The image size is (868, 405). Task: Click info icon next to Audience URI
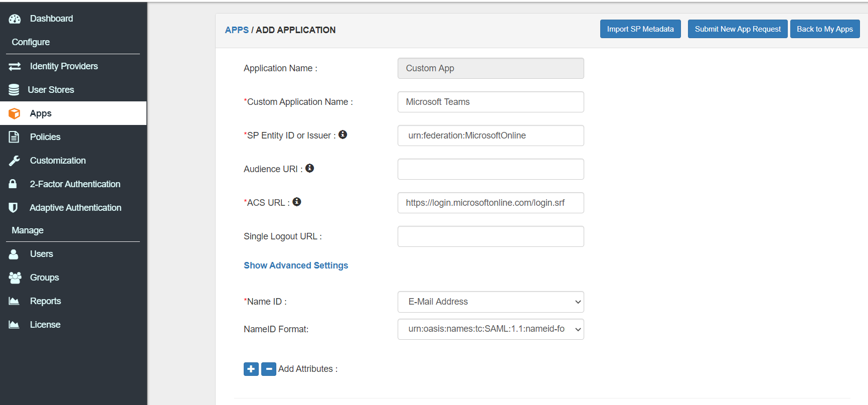[x=310, y=168]
